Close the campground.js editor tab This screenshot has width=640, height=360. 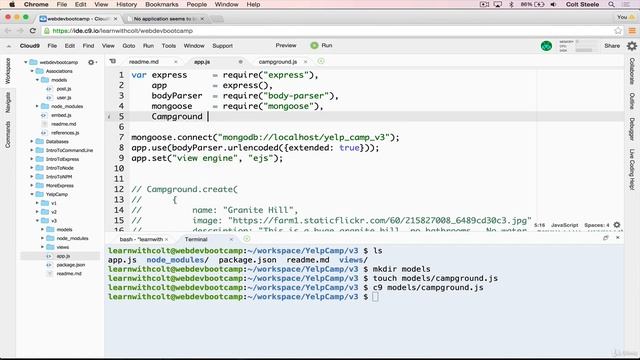click(305, 62)
